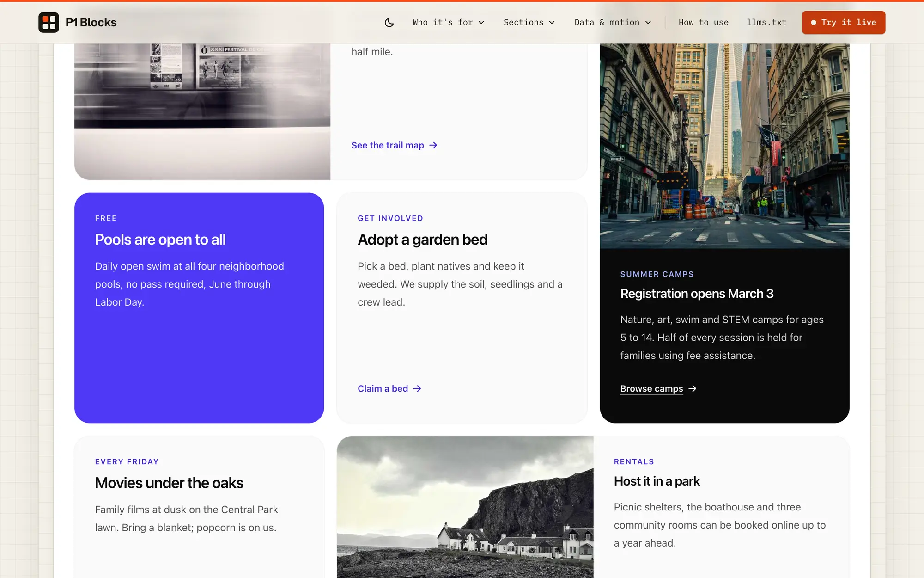Click the P1 Blocks logo icon
The width and height of the screenshot is (924, 578).
click(49, 22)
